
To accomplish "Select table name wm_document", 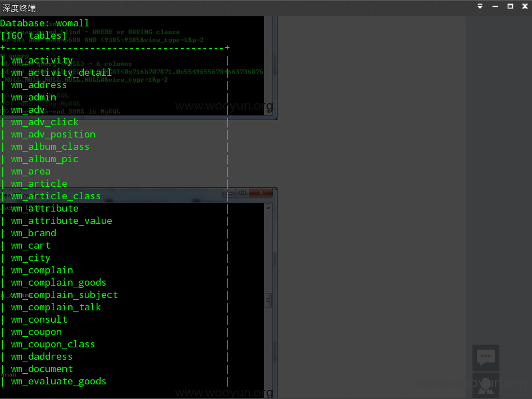I will coord(42,369).
